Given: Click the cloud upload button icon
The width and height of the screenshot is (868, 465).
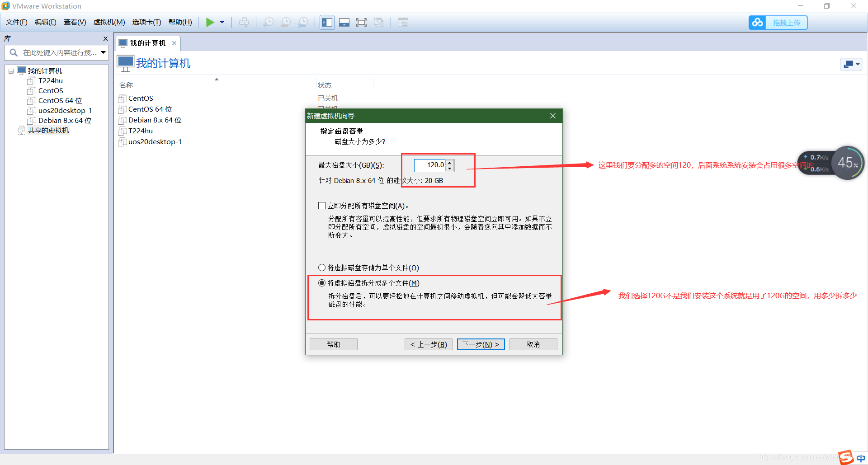Looking at the screenshot, I should tap(757, 23).
